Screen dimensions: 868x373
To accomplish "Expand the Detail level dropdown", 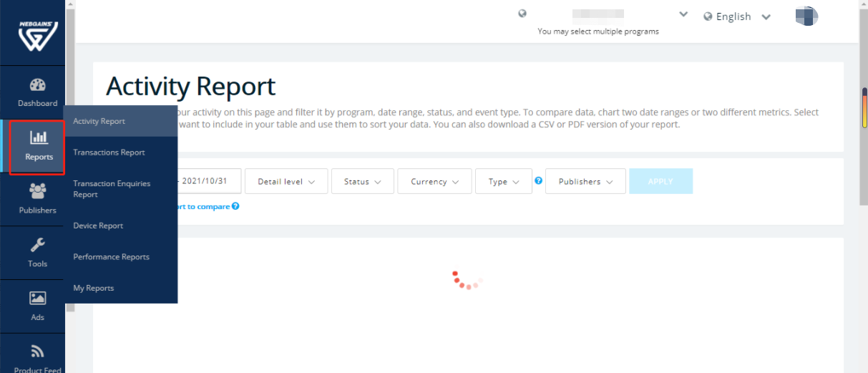I will pos(286,181).
